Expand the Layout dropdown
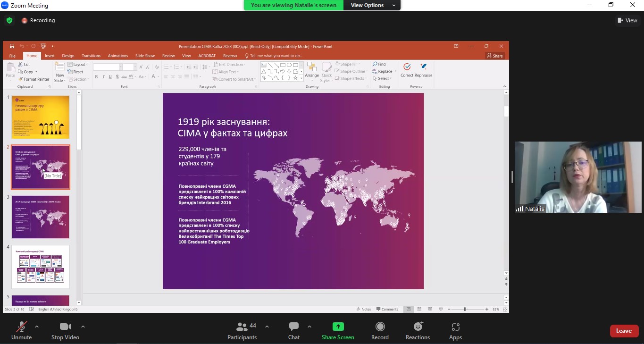The height and width of the screenshot is (344, 644). [x=78, y=64]
